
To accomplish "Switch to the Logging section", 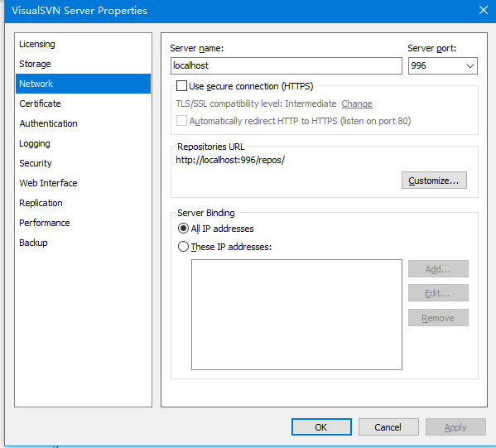I will [x=83, y=143].
